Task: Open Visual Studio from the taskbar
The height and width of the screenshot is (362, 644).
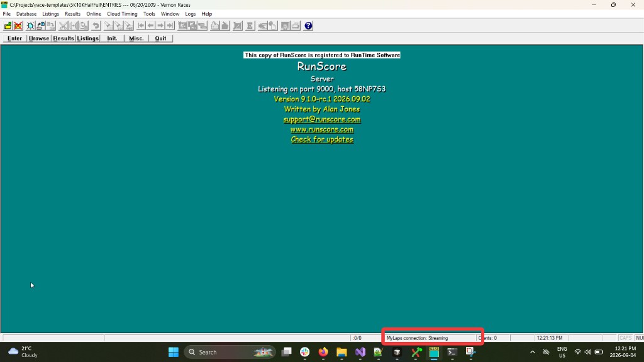Action: pyautogui.click(x=360, y=352)
